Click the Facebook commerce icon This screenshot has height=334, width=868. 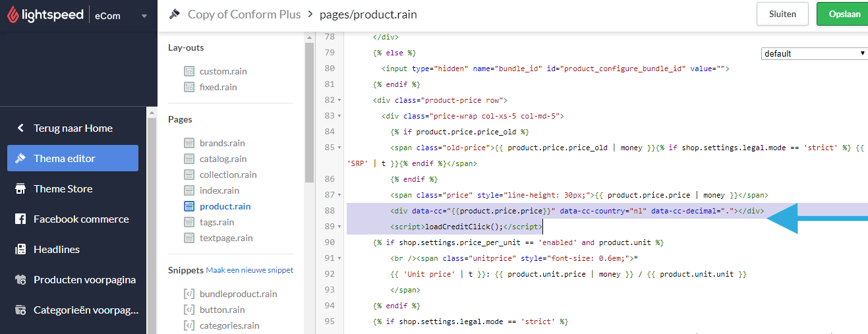click(x=20, y=219)
